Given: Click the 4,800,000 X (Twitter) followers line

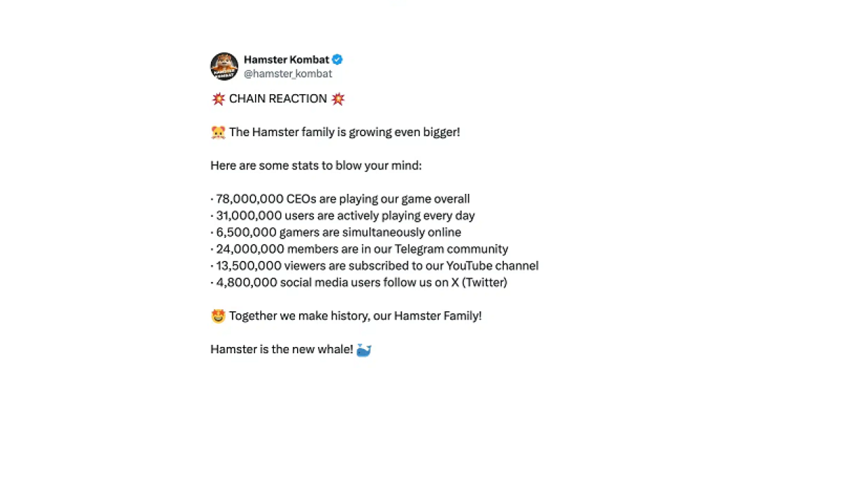Looking at the screenshot, I should pyautogui.click(x=359, y=283).
